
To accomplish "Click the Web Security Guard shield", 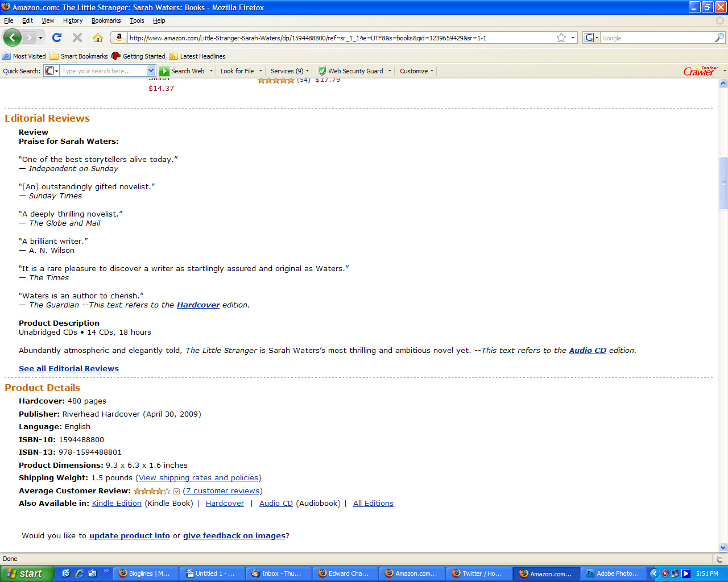I will tap(322, 71).
